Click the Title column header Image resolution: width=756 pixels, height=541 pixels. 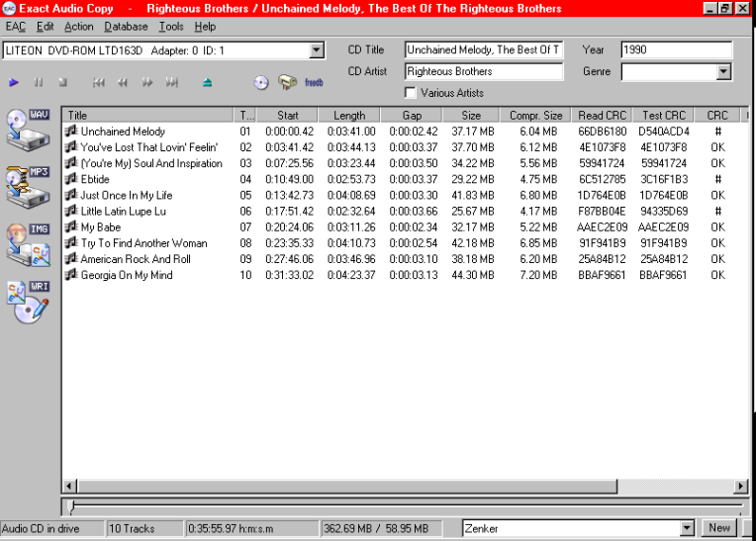(148, 116)
